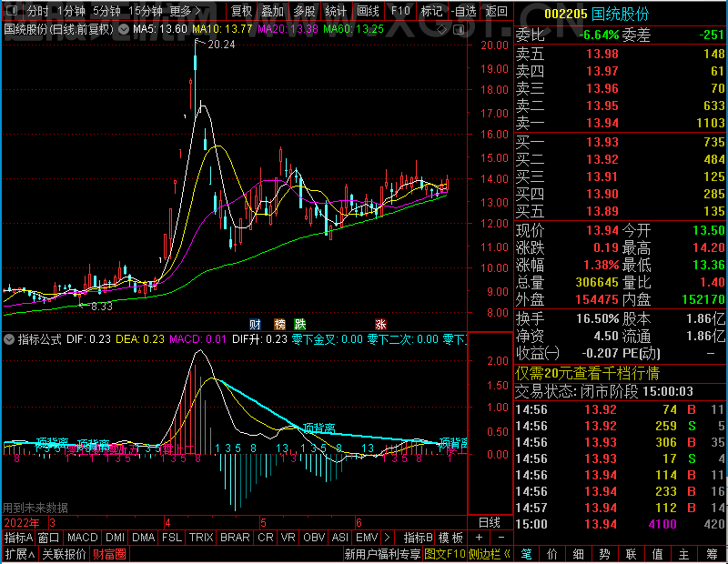Open 图文F10 link
728x564 pixels.
(445, 554)
